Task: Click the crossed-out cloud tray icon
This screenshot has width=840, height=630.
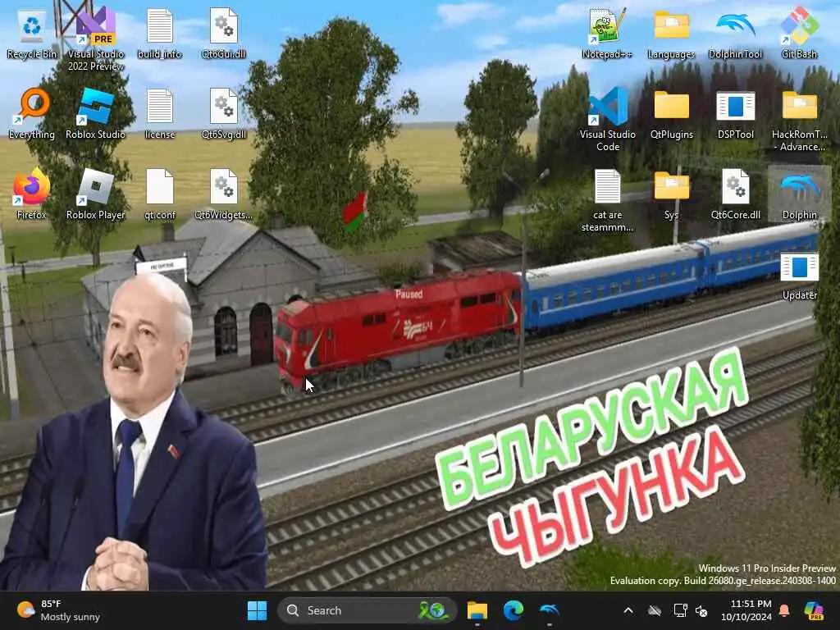Action: pyautogui.click(x=655, y=610)
